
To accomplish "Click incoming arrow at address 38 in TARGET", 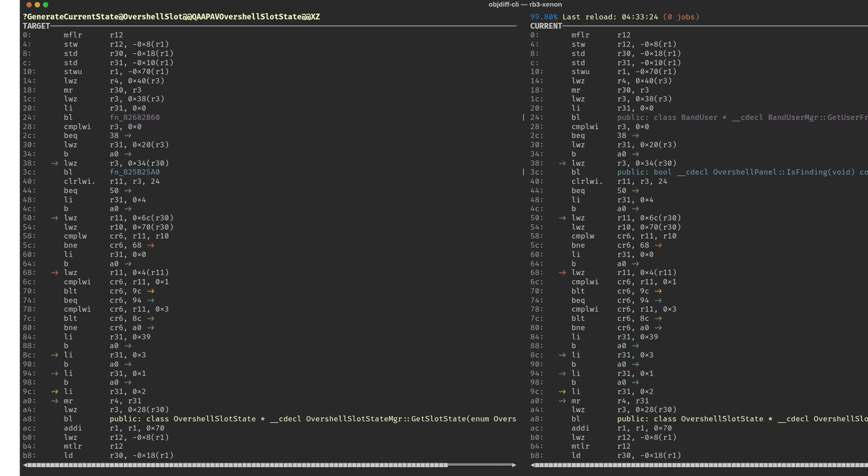I will 55,163.
